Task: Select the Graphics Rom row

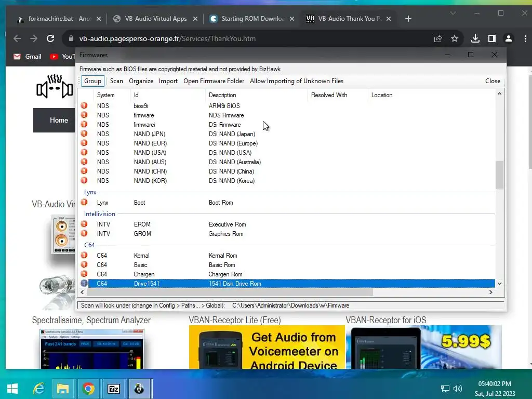Action: [288, 234]
